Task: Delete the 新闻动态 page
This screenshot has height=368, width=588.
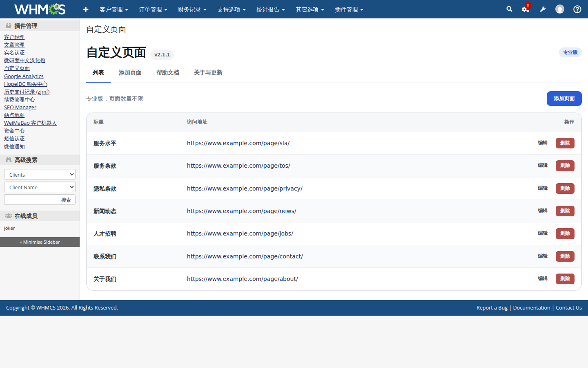Action: coord(565,211)
